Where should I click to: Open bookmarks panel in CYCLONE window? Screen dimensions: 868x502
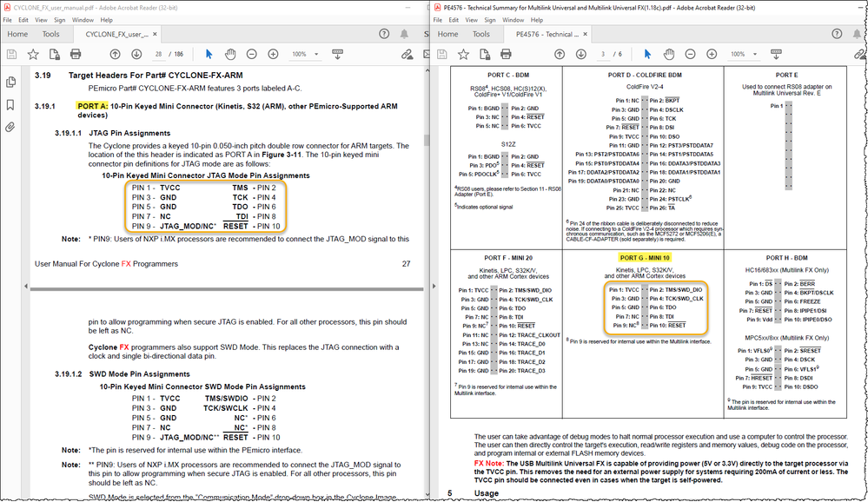[10, 104]
